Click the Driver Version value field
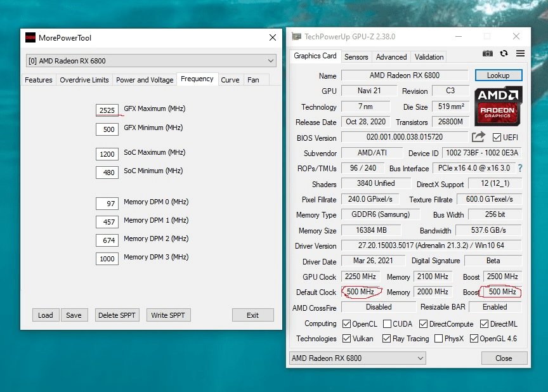 coord(431,245)
